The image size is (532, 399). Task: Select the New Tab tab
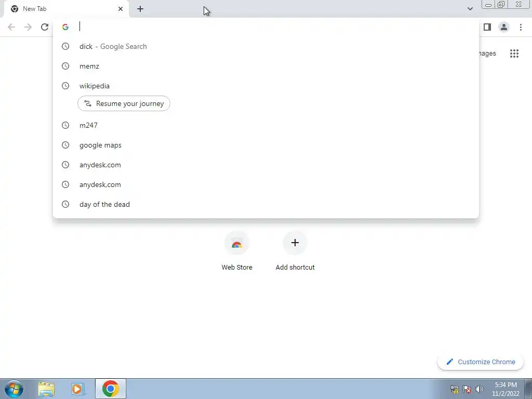point(66,9)
